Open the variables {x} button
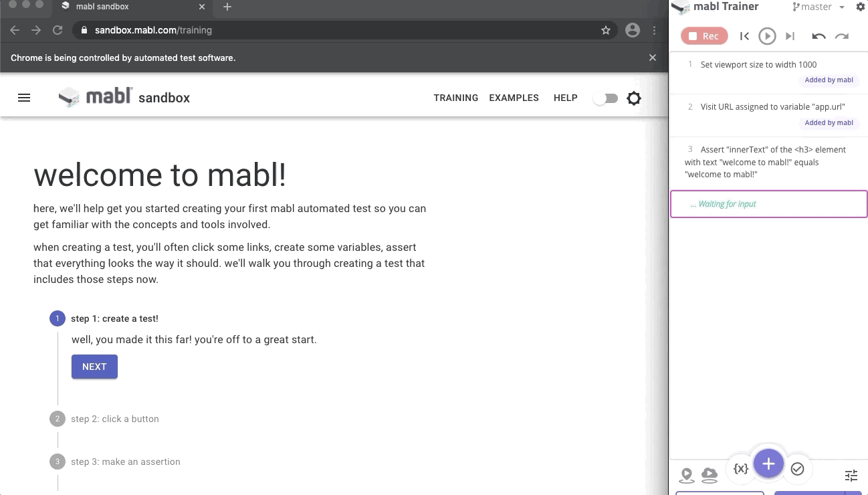Viewport: 868px width, 495px height. [741, 469]
